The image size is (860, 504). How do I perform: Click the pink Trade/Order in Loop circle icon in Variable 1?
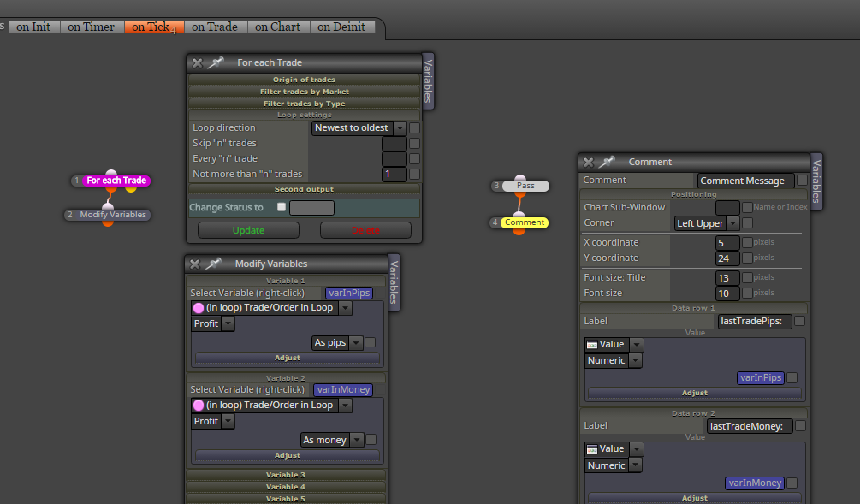199,308
